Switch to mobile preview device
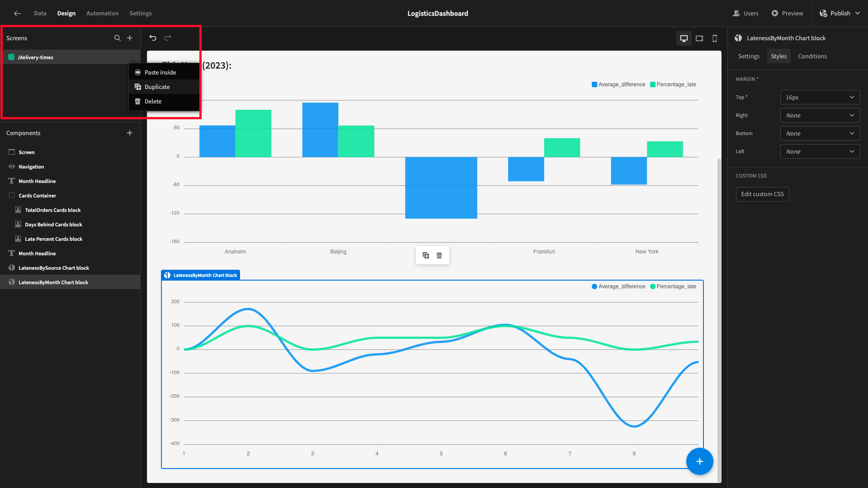Viewport: 868px width, 488px height. [715, 38]
